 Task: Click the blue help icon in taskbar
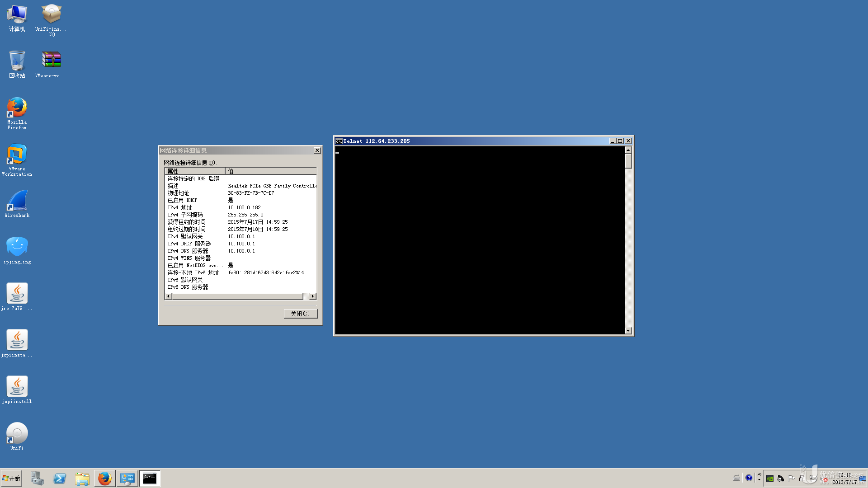749,478
